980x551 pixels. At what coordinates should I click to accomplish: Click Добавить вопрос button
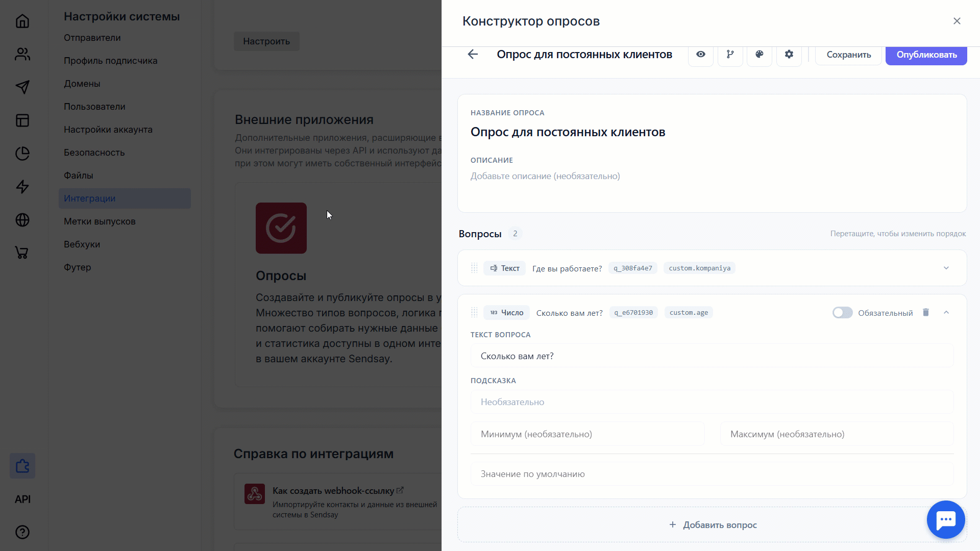pyautogui.click(x=713, y=524)
